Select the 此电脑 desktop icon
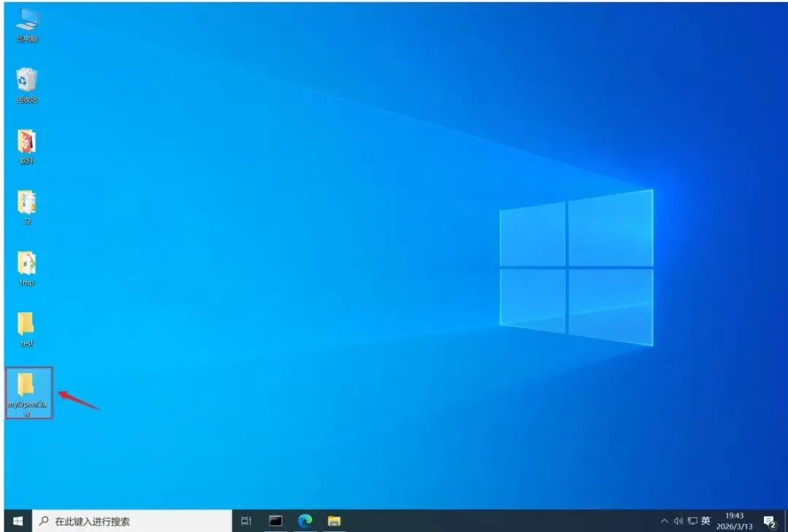Viewport: 788px width, 532px height. (27, 25)
